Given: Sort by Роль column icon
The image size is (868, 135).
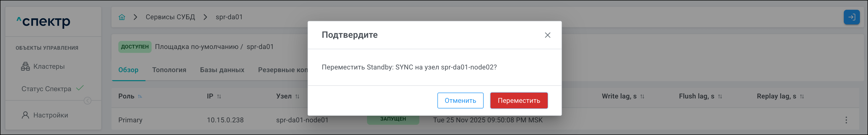Looking at the screenshot, I should pyautogui.click(x=140, y=96).
